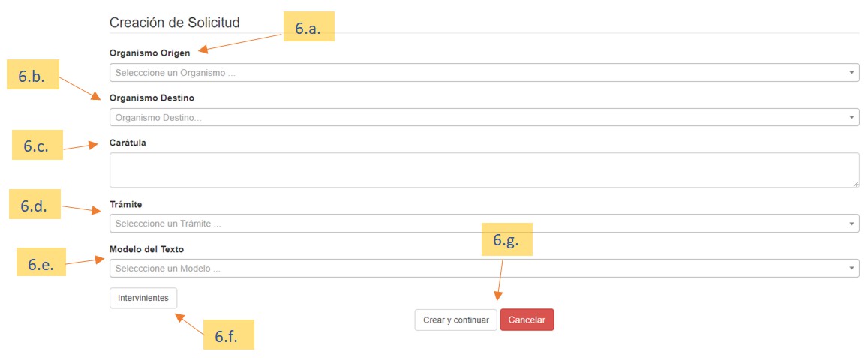The image size is (868, 358).
Task: Focus the Carátula text area
Action: 480,170
